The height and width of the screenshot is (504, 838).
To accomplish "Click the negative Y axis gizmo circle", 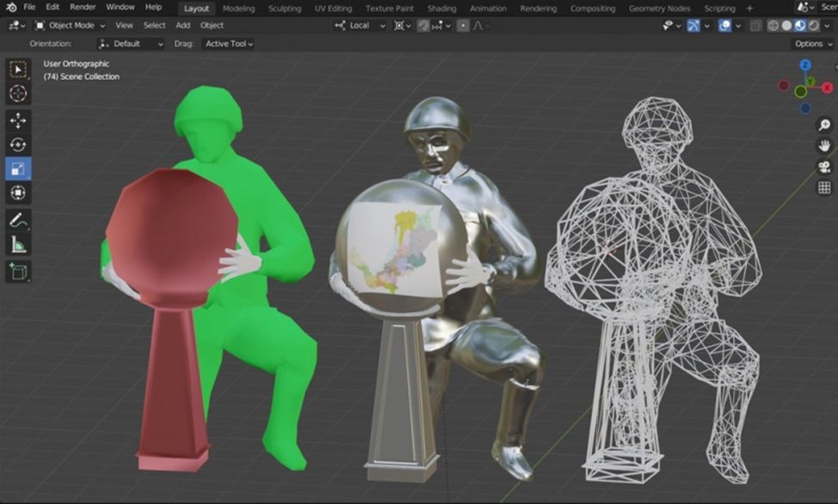I will click(801, 92).
